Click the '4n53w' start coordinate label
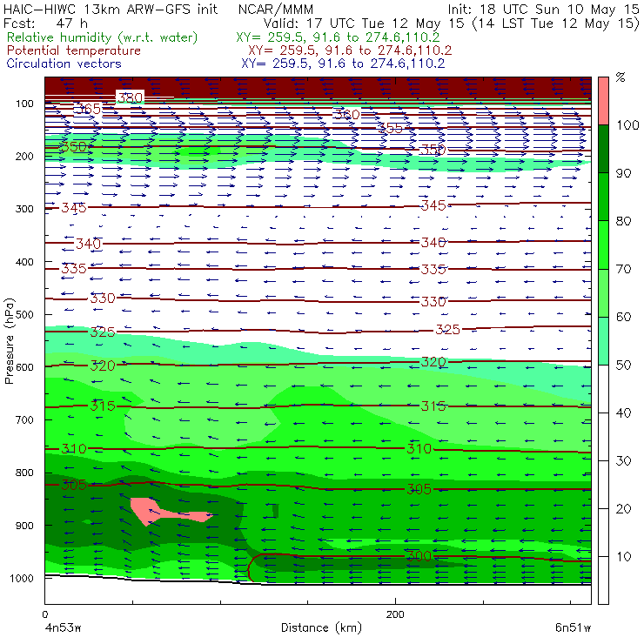This screenshot has height=644, width=644. pos(63,627)
